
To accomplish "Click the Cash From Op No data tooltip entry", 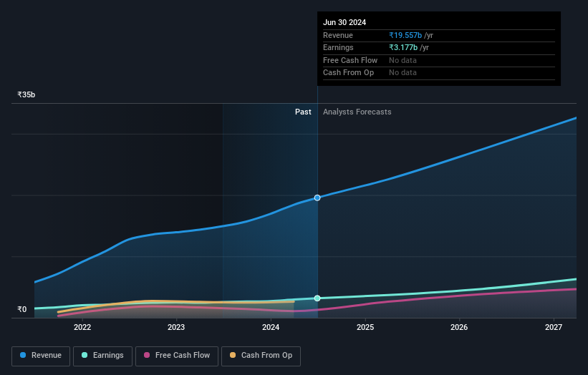I will pos(403,73).
